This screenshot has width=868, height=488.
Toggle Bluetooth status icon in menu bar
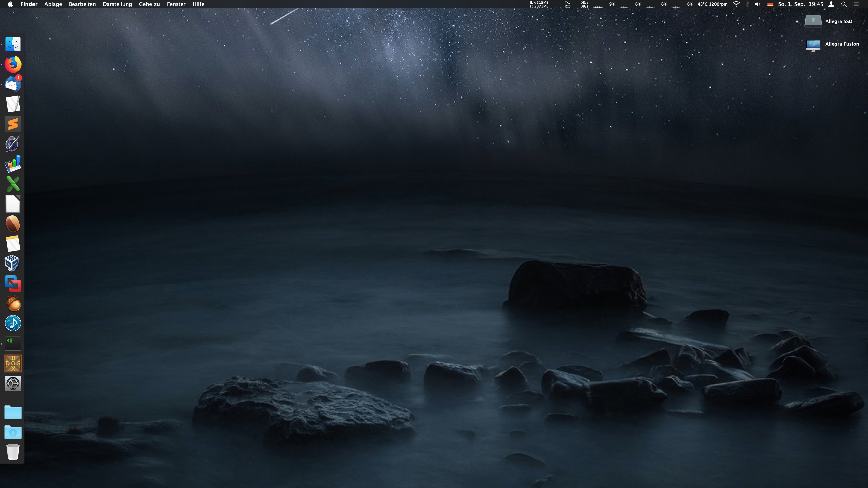pyautogui.click(x=747, y=4)
